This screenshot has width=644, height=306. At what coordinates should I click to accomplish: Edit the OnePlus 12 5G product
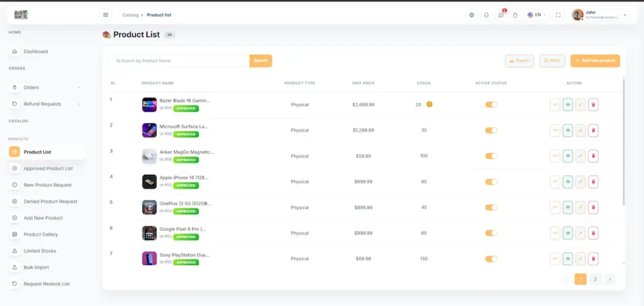pyautogui.click(x=580, y=207)
